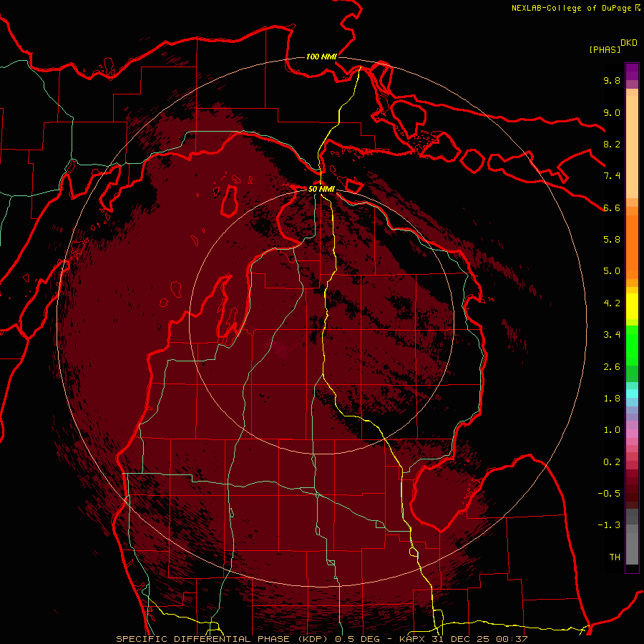Click the 0.2 legend value
This screenshot has height=644, width=644.
click(x=612, y=462)
